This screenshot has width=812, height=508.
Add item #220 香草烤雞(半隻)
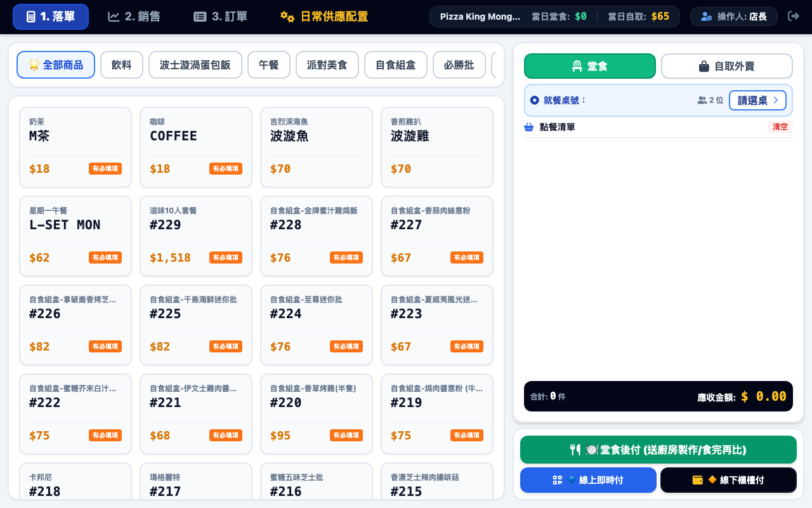pyautogui.click(x=317, y=414)
